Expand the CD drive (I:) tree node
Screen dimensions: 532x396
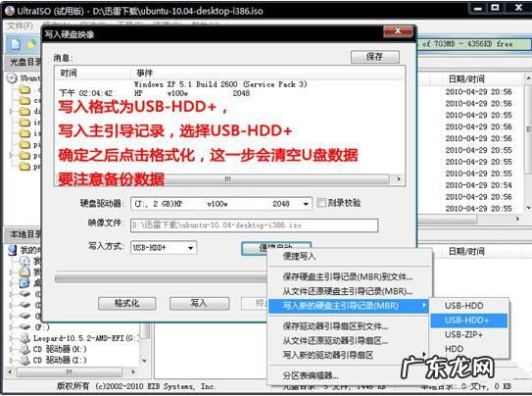[12, 360]
